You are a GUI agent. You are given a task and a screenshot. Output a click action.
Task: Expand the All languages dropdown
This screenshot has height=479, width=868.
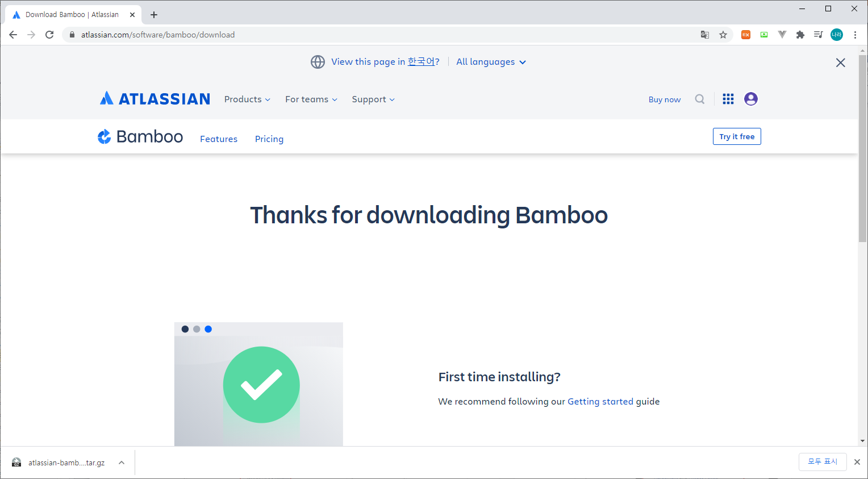click(490, 61)
